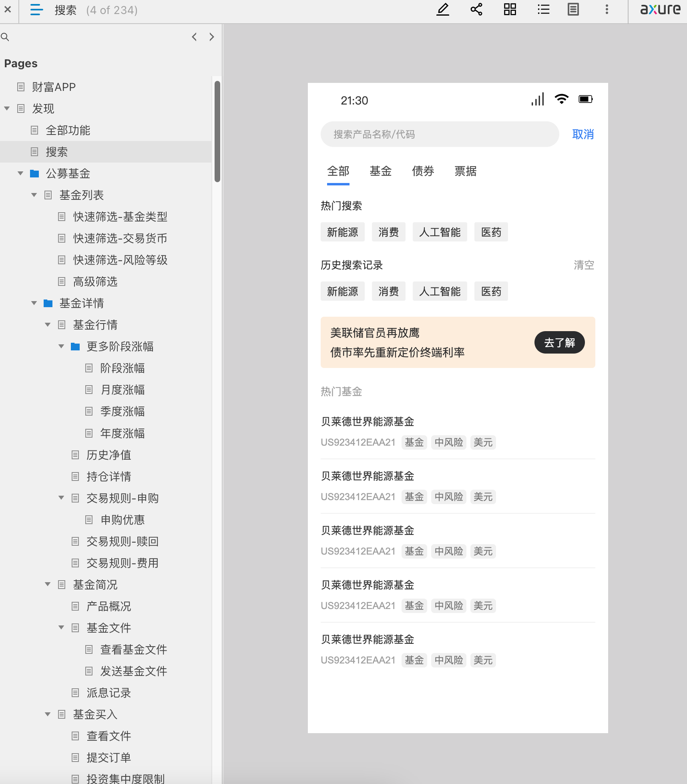The image size is (687, 784).
Task: Click the 取消 cancel link
Action: [583, 134]
